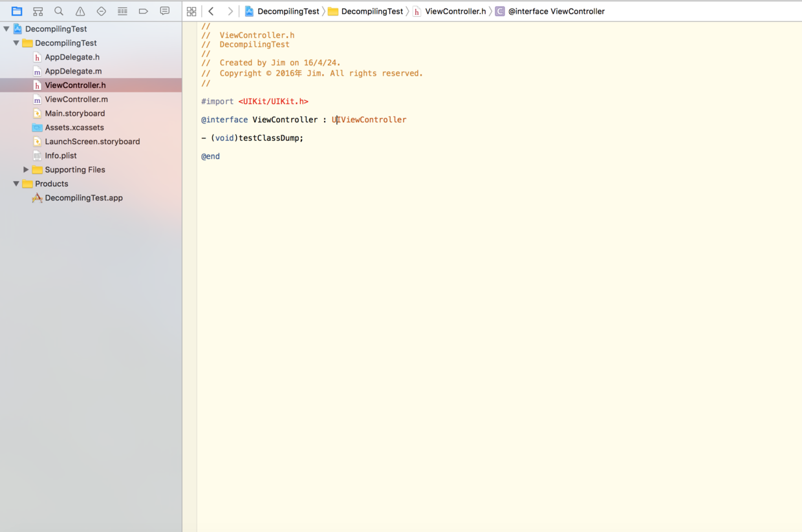Open the Test navigator diamond icon
Image resolution: width=802 pixels, height=532 pixels.
101,11
